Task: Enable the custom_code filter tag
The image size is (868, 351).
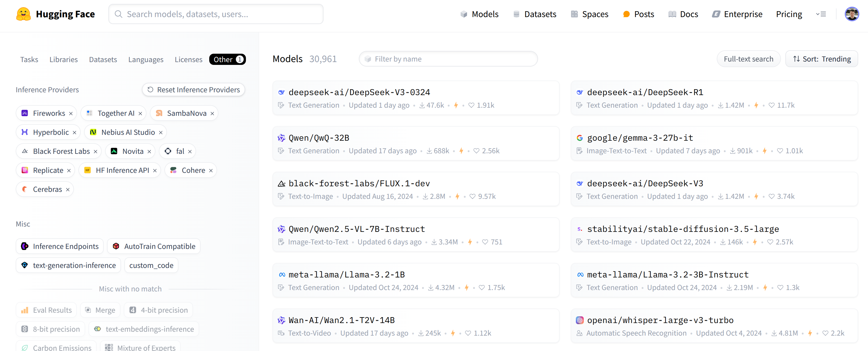Action: click(151, 265)
